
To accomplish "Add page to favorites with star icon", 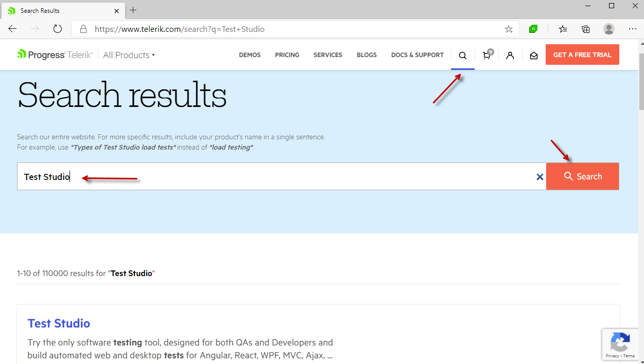I will [509, 29].
